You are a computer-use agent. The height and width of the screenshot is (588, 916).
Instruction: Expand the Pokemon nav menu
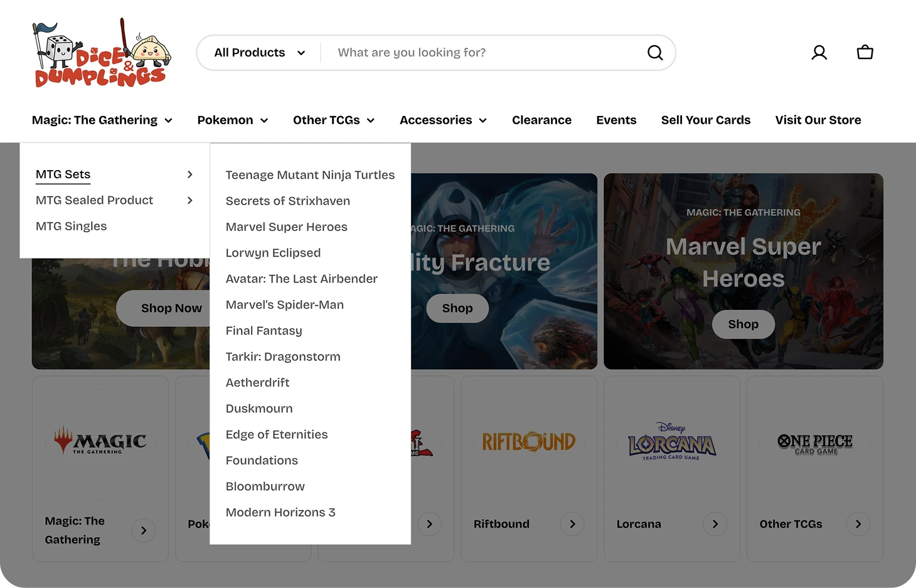233,120
